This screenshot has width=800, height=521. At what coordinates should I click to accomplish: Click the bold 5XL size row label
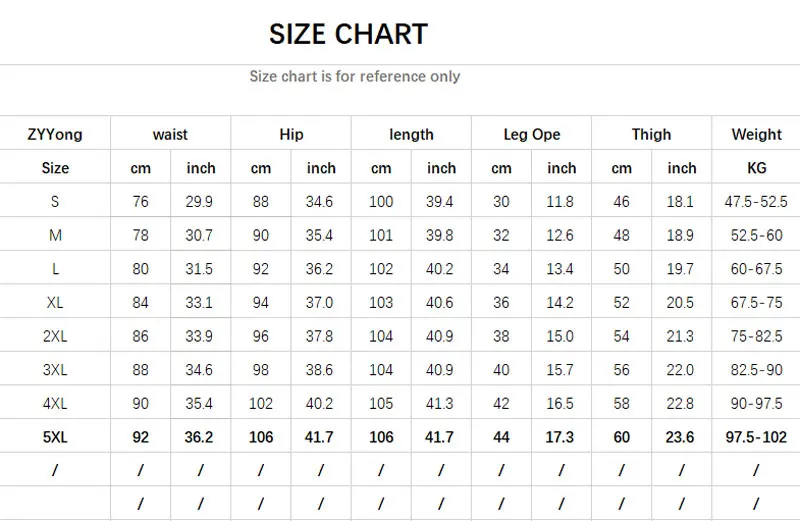click(x=55, y=437)
